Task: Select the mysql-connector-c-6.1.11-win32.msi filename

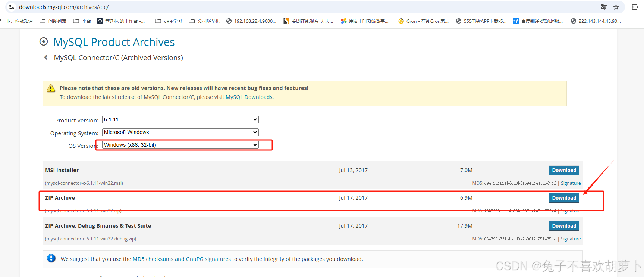Action: click(84, 183)
